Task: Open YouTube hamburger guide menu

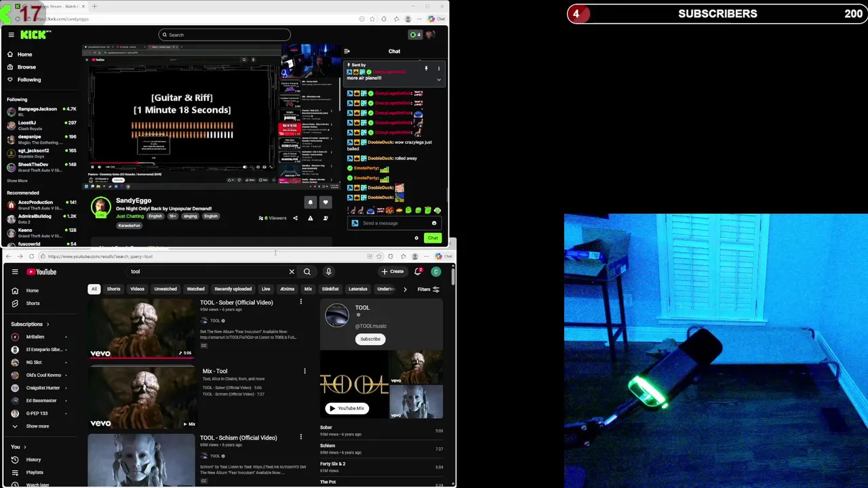Action: (15, 272)
